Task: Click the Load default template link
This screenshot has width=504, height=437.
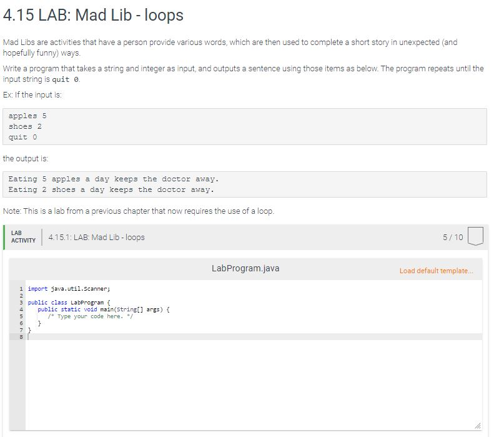Action: [x=436, y=271]
